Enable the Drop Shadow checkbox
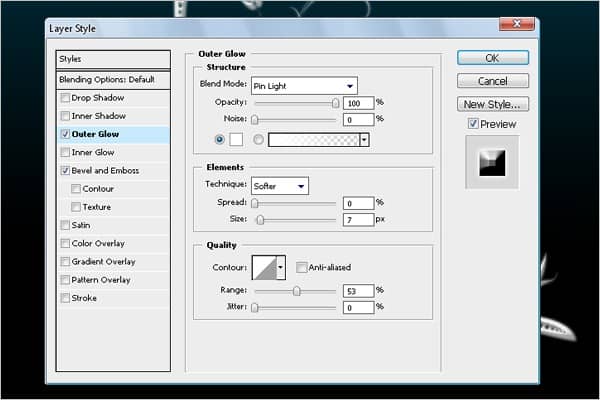 click(65, 98)
